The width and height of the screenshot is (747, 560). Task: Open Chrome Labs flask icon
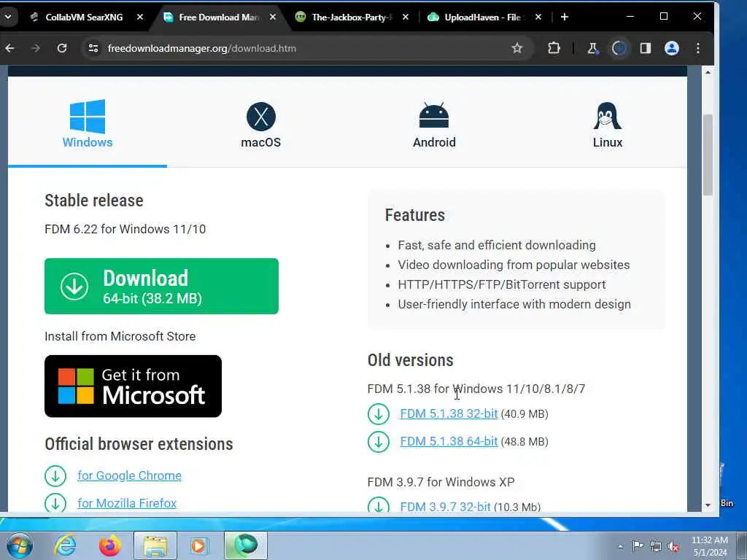[x=592, y=48]
